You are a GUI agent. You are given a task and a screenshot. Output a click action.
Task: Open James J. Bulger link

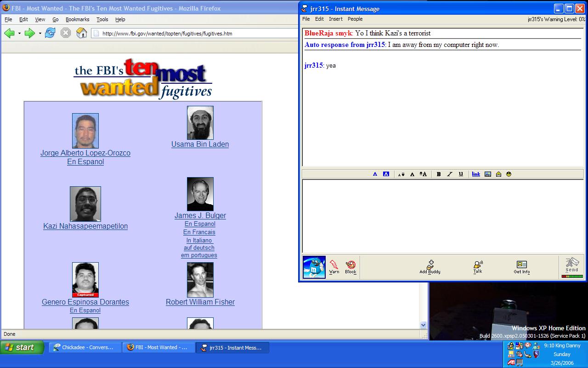click(200, 216)
